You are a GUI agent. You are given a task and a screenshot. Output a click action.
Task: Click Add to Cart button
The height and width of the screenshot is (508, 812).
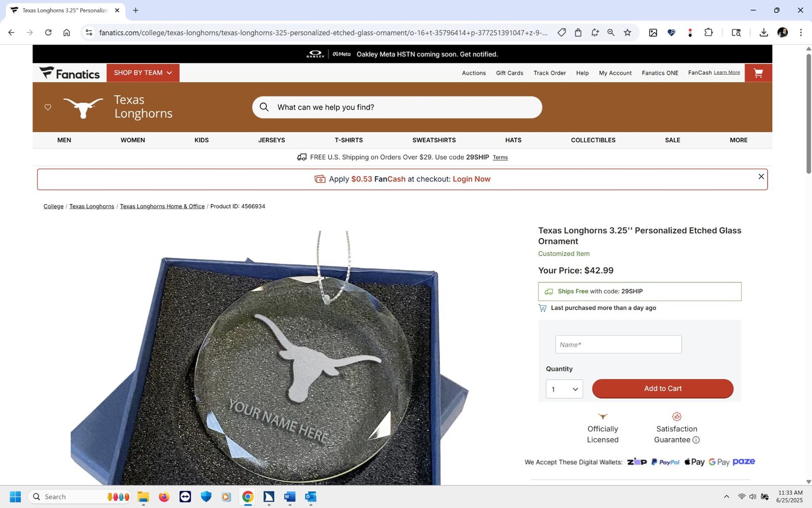[663, 389]
